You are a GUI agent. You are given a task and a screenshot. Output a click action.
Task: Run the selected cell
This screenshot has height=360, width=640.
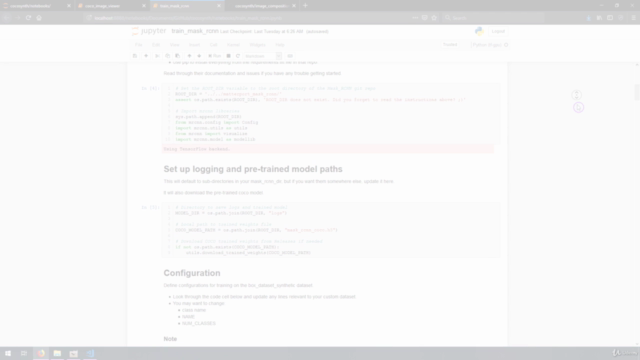214,56
